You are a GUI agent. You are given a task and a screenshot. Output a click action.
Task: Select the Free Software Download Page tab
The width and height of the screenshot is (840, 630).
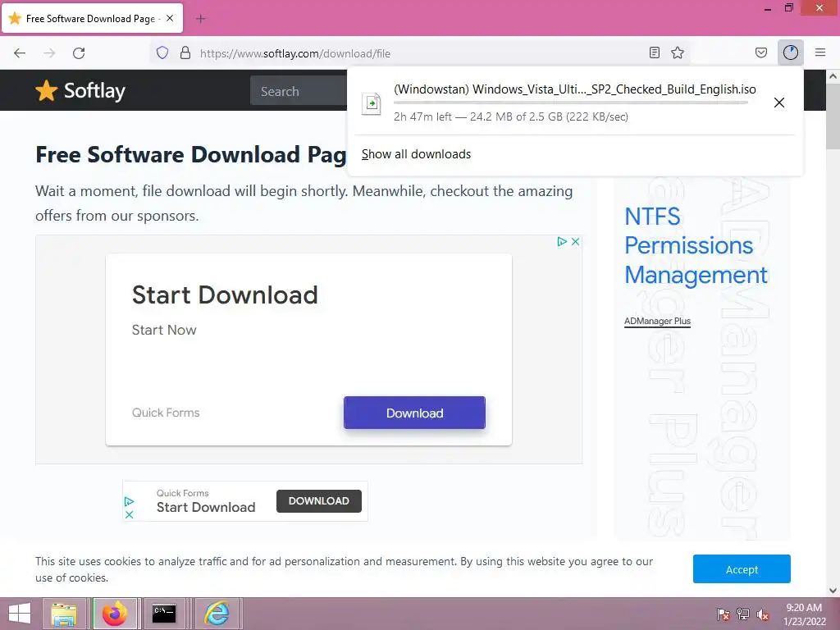click(93, 18)
